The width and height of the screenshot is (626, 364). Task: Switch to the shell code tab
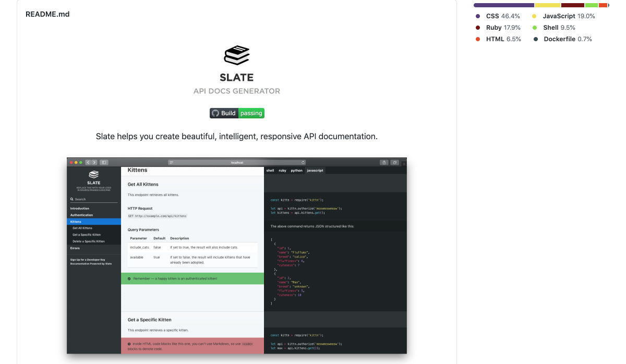[x=270, y=171]
